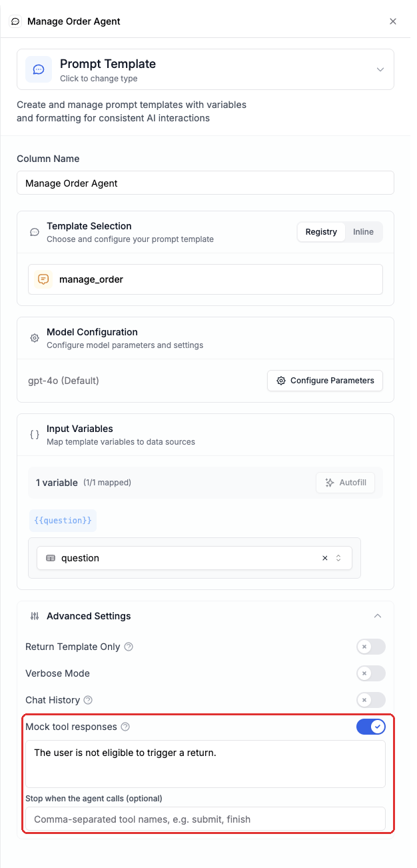Click the Column Name input field
The width and height of the screenshot is (417, 868).
pos(205,183)
